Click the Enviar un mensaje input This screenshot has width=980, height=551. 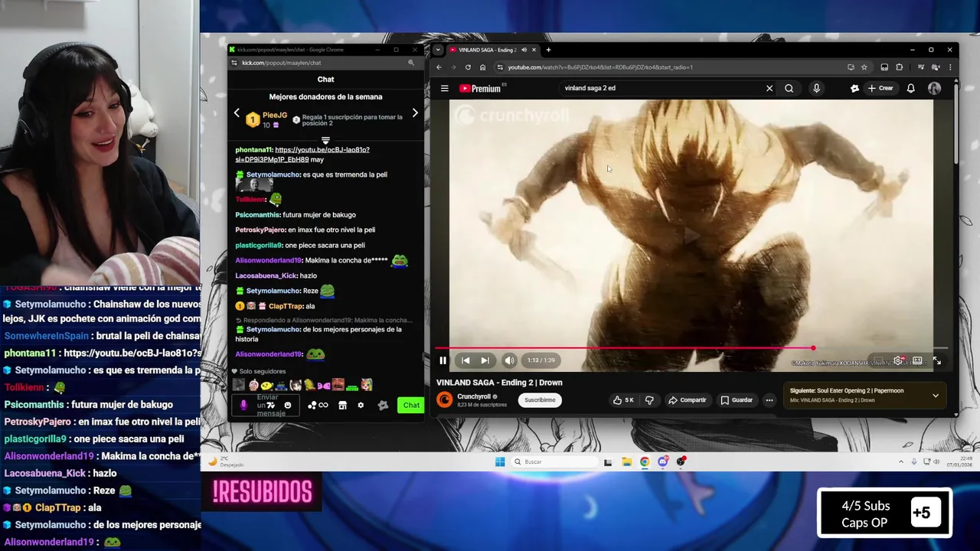pyautogui.click(x=267, y=406)
